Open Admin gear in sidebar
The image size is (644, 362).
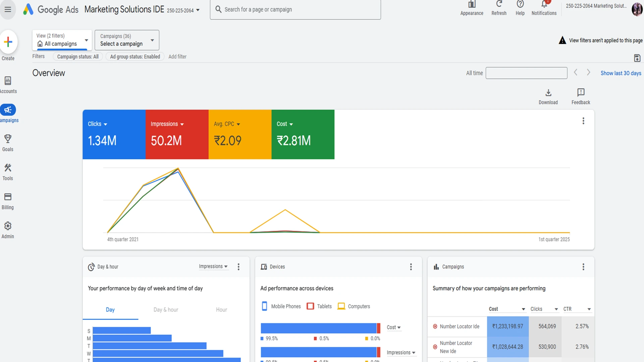8,230
